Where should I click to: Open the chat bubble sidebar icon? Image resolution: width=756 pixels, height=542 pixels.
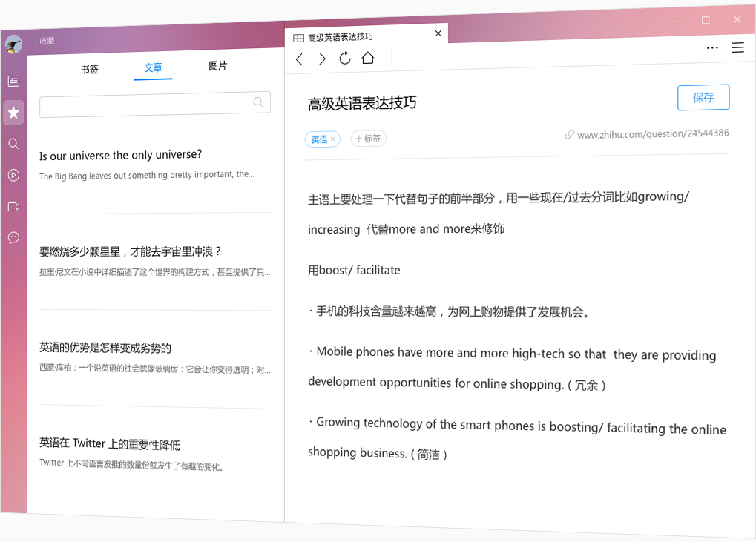click(13, 238)
